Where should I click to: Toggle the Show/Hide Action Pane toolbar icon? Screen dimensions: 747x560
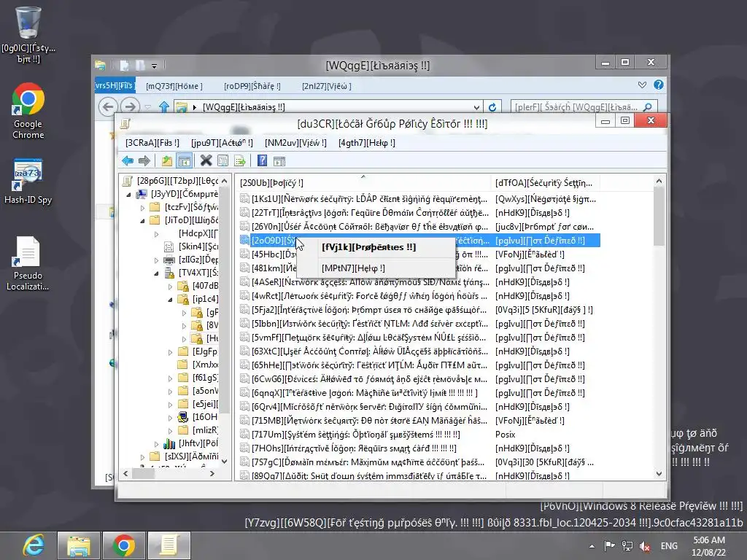pyautogui.click(x=279, y=161)
